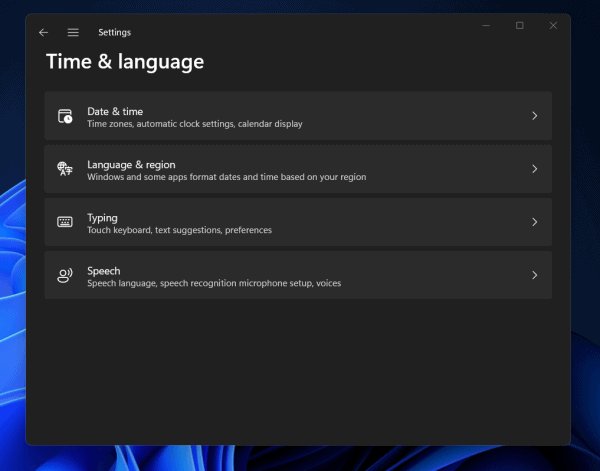Click the Language & region globe icon
Image resolution: width=600 pixels, height=471 pixels.
pos(65,169)
